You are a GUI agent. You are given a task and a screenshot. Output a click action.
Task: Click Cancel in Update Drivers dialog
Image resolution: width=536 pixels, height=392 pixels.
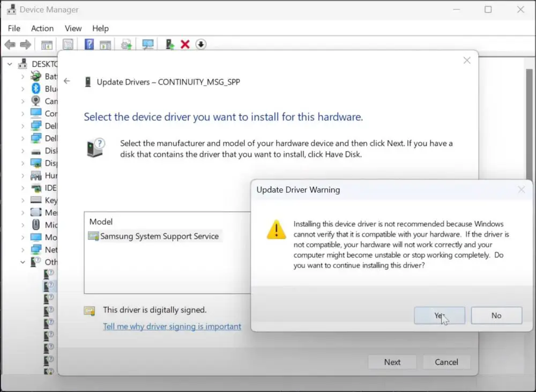pos(446,362)
